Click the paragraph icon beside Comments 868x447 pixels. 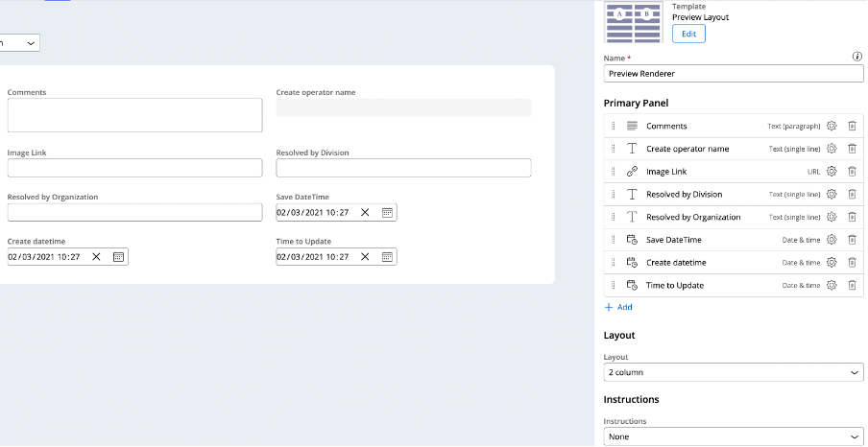tap(632, 126)
